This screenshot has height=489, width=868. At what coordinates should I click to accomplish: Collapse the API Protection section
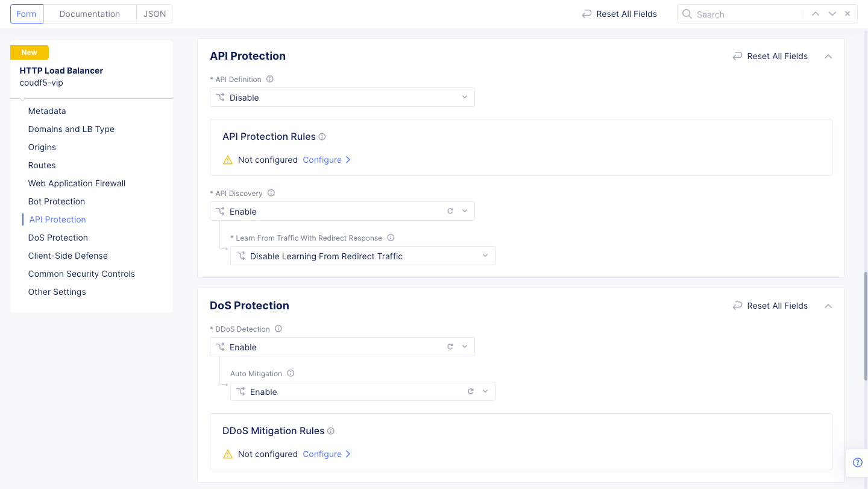tap(828, 56)
